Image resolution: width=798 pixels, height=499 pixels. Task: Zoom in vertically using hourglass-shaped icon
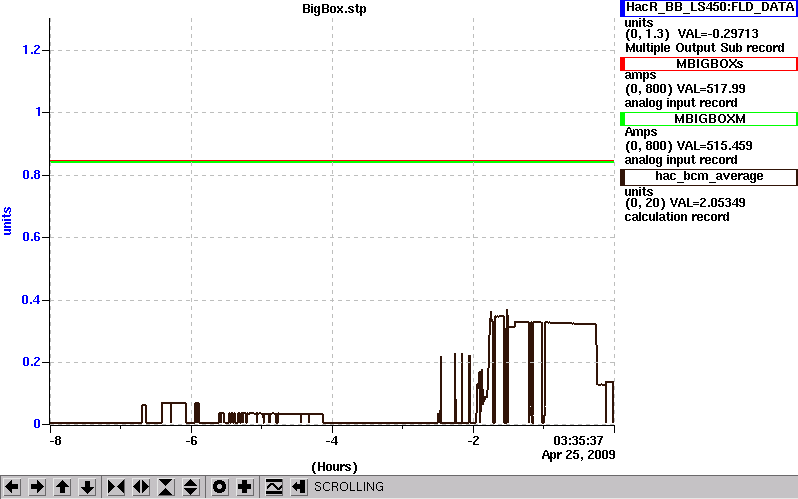[166, 487]
